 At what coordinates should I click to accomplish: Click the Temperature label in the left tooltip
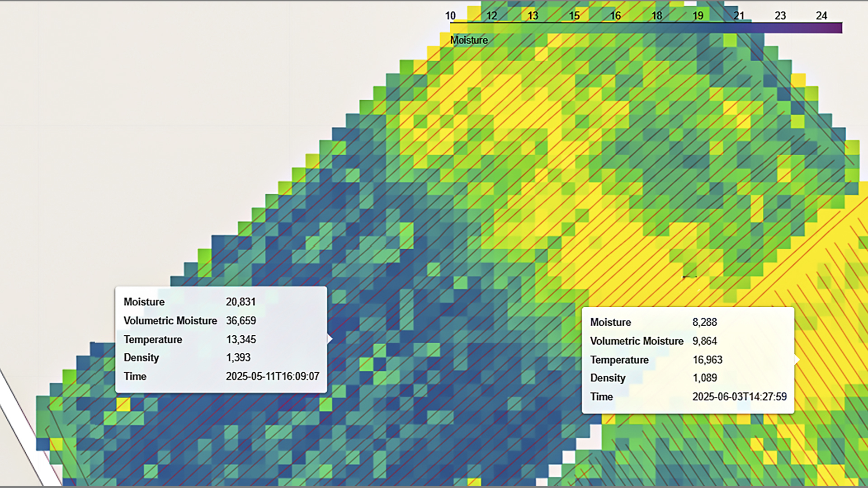coord(153,340)
